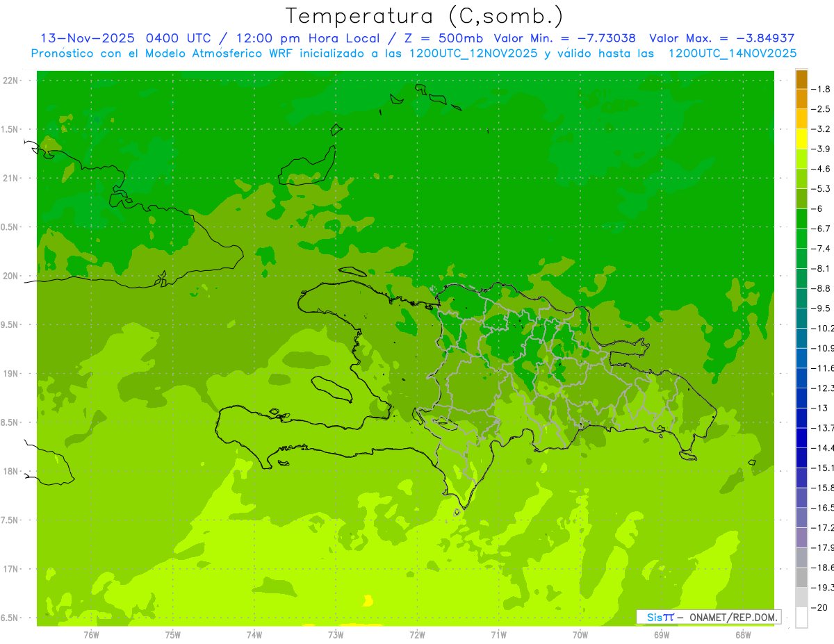This screenshot has width=834, height=644.
Task: Click the '-6.7' legend value
Action: pyautogui.click(x=821, y=229)
